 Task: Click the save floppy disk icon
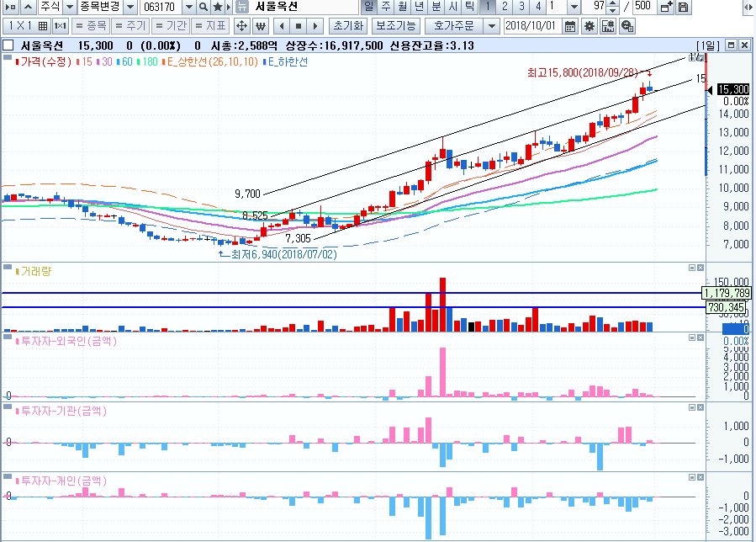coord(683,7)
